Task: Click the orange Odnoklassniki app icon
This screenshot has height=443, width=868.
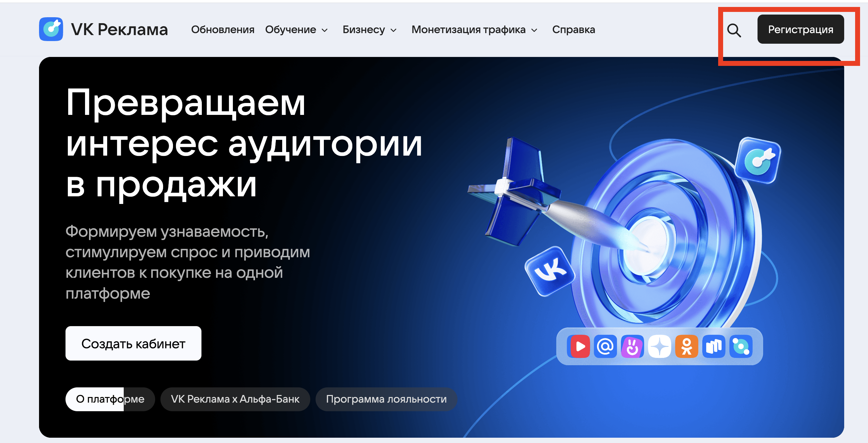Action: coord(686,346)
